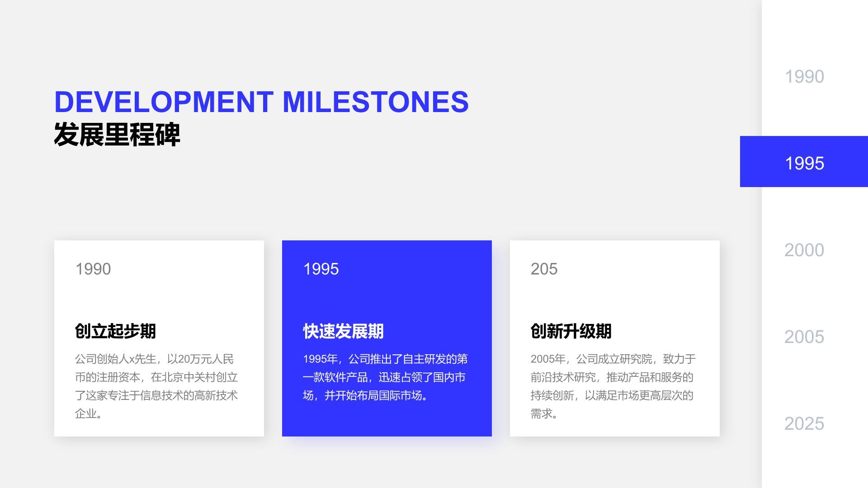Click the 205 year label in third card
868x488 pixels.
(x=544, y=269)
